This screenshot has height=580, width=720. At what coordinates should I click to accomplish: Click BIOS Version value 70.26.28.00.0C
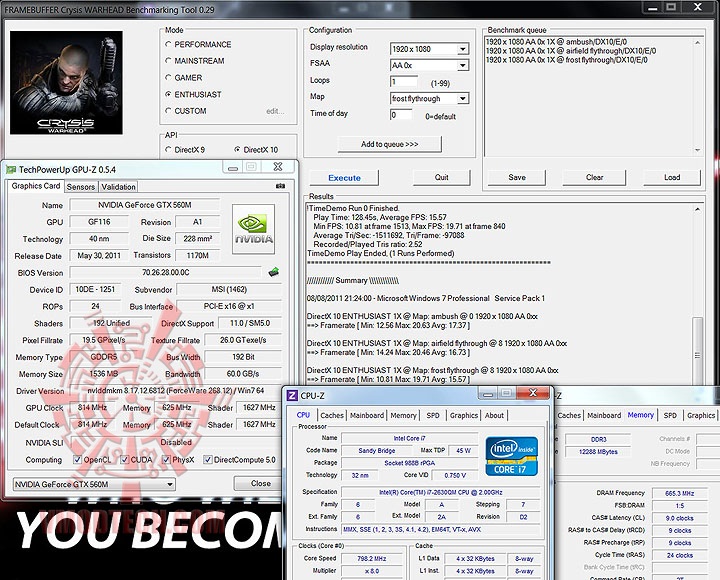[165, 272]
